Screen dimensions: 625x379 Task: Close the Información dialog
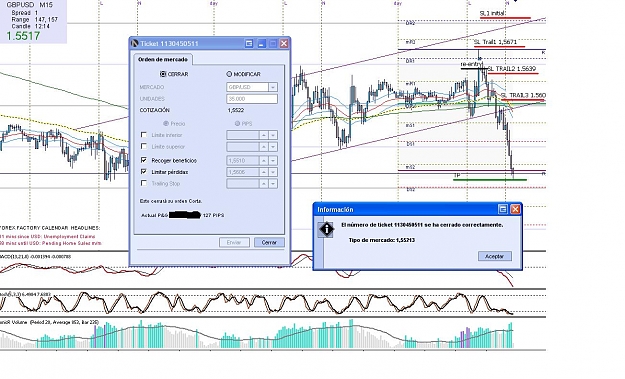[x=515, y=209]
